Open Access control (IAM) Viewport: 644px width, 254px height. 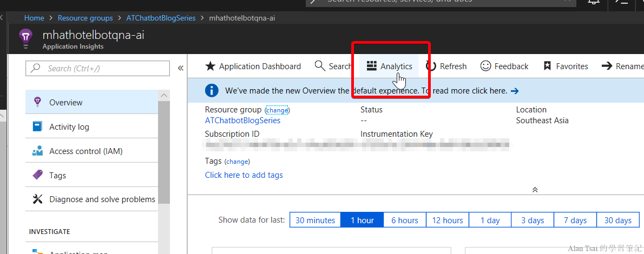(91, 151)
